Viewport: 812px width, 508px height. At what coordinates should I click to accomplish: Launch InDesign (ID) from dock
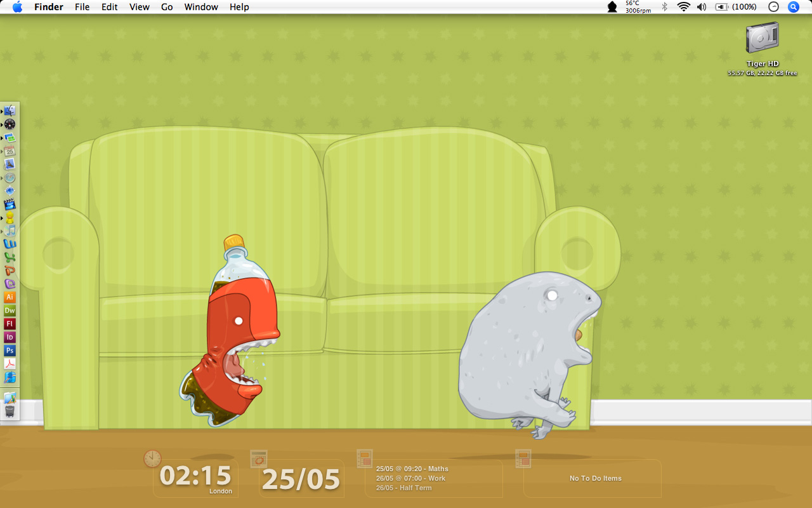tap(10, 337)
